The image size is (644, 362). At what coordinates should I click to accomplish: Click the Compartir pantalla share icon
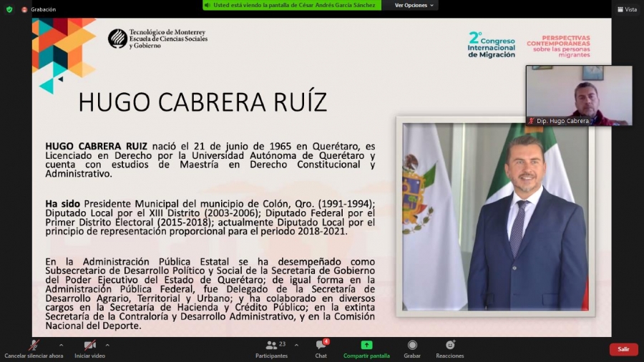pos(366,346)
